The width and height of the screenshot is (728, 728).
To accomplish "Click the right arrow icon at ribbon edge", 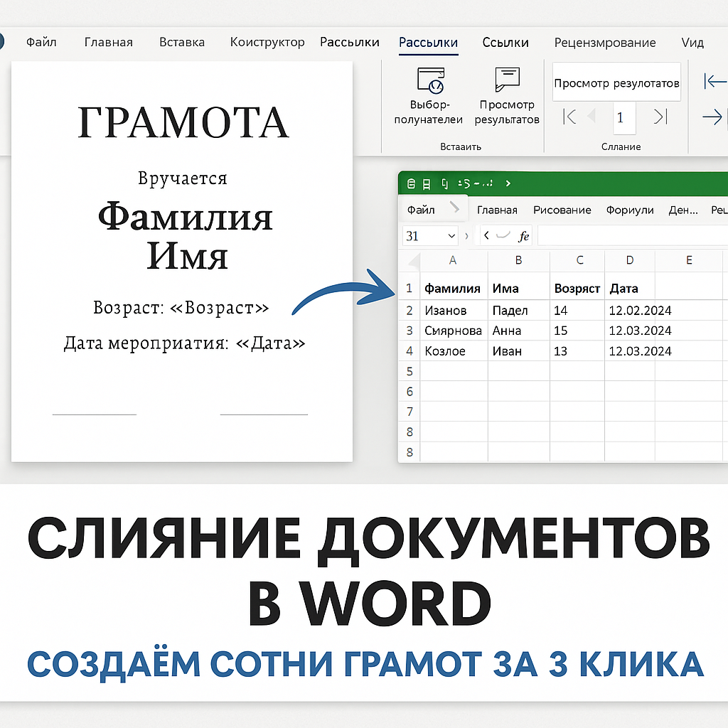I will tap(712, 117).
